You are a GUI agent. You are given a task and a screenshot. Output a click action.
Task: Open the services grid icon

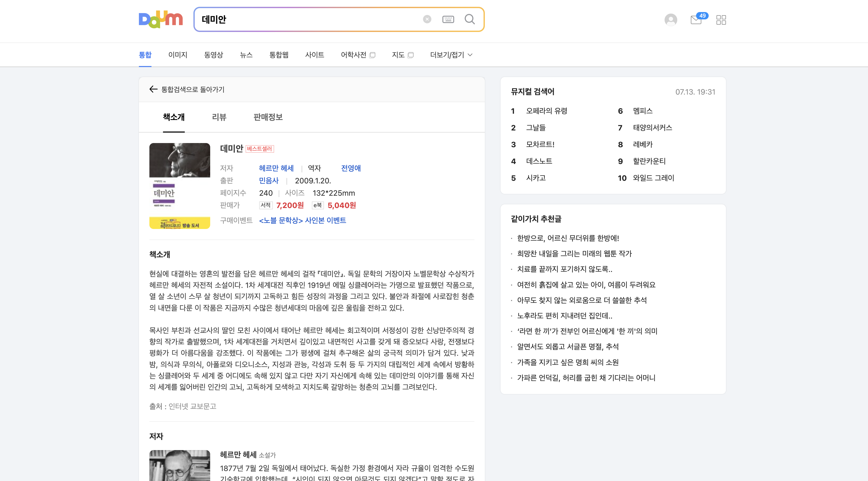[721, 20]
